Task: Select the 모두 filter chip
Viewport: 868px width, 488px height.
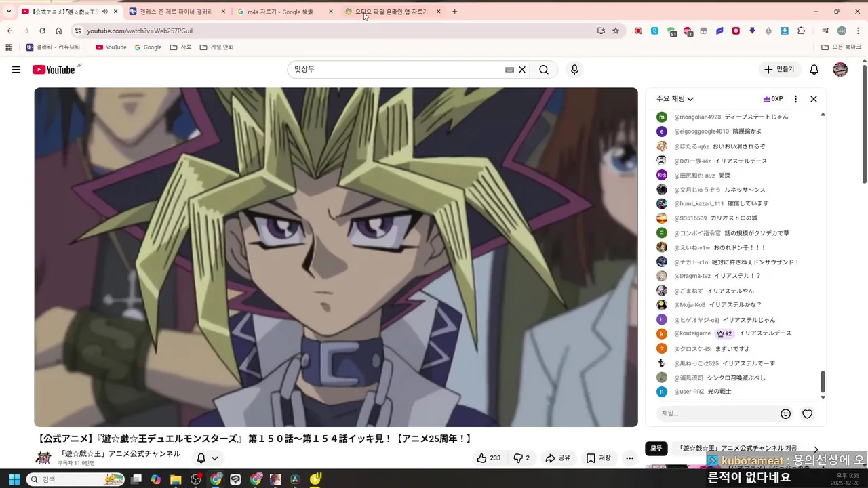Action: [x=656, y=449]
